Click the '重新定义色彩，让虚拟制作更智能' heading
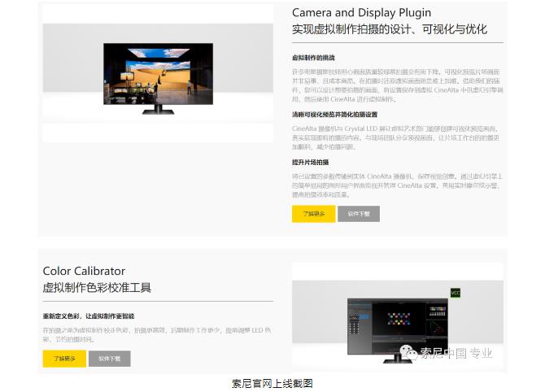The height and width of the screenshot is (392, 545). pyautogui.click(x=89, y=316)
